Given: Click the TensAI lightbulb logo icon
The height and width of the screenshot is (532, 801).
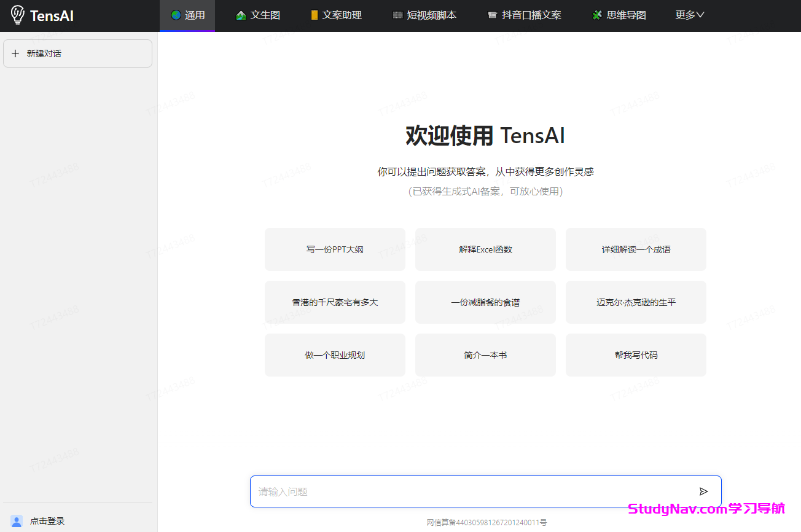Looking at the screenshot, I should click(x=18, y=15).
